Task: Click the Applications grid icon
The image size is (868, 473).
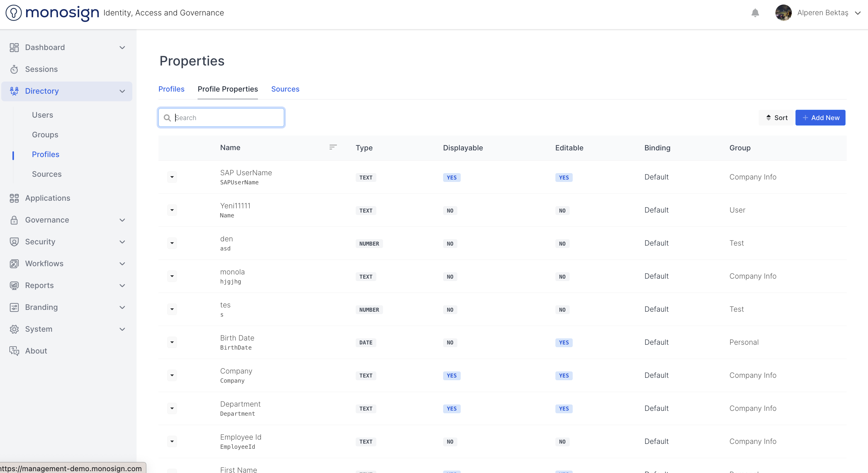Action: point(14,198)
